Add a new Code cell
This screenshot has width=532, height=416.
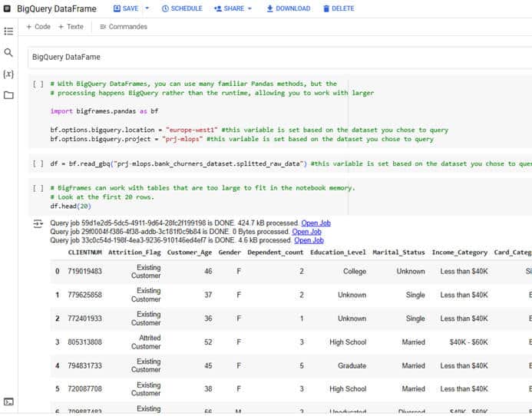coord(38,27)
